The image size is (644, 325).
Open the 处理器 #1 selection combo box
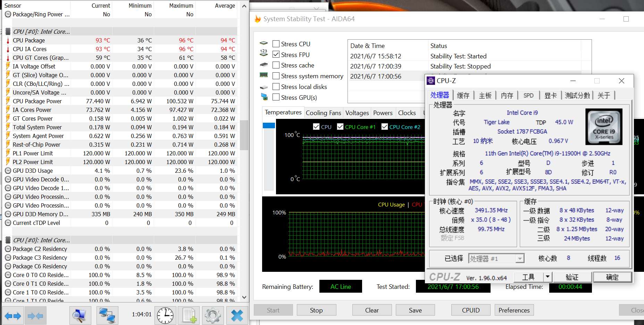[x=496, y=259]
